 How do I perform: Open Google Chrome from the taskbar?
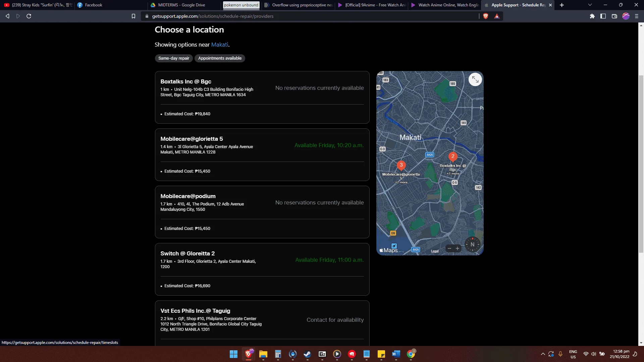coord(411,354)
